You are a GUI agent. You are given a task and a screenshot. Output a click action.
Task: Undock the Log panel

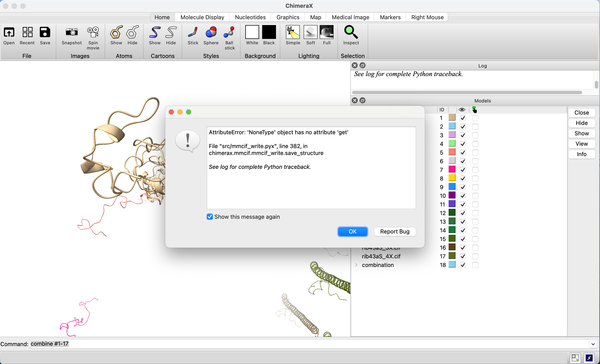(362, 65)
